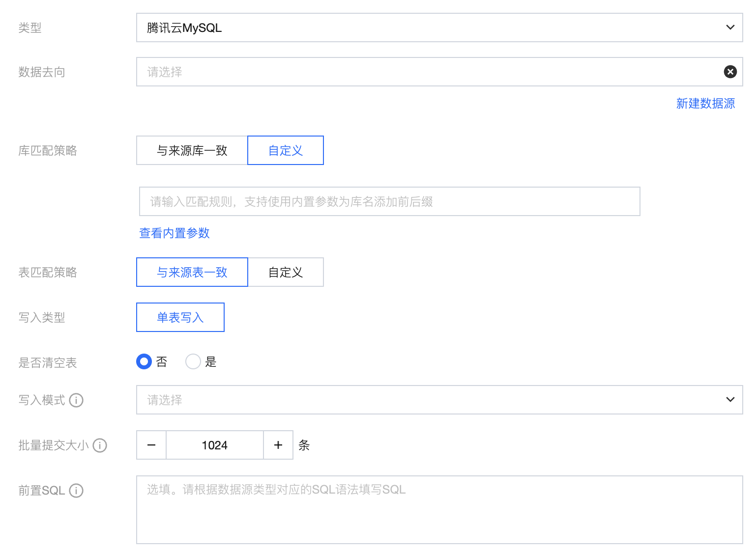Decrease batch size with minus button

pyautogui.click(x=151, y=445)
